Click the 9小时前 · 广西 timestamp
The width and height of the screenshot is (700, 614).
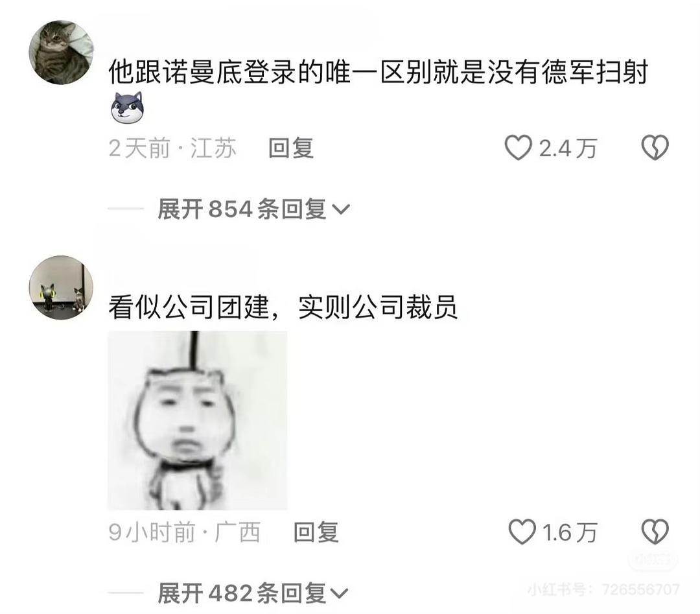pyautogui.click(x=184, y=532)
